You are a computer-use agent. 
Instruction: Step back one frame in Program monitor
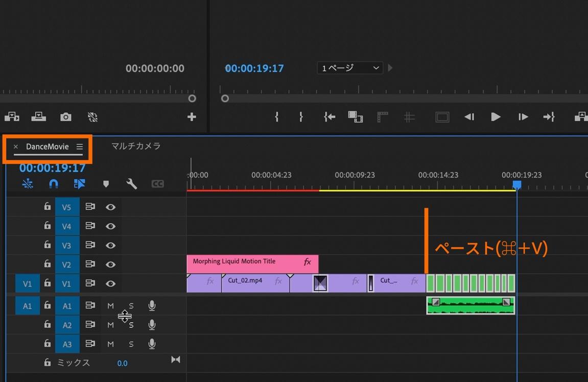(x=469, y=117)
